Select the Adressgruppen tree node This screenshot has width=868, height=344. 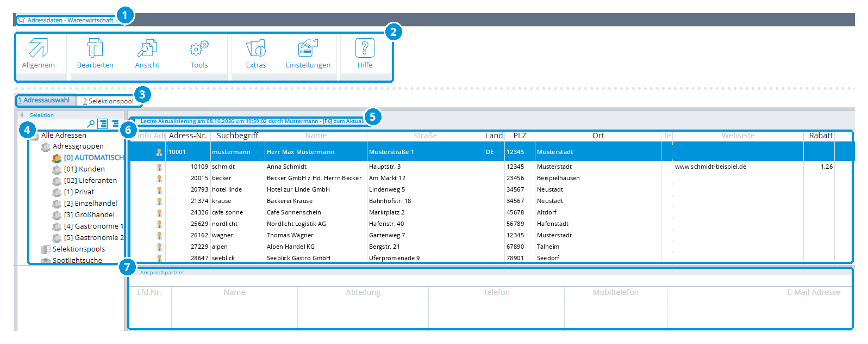coord(78,146)
